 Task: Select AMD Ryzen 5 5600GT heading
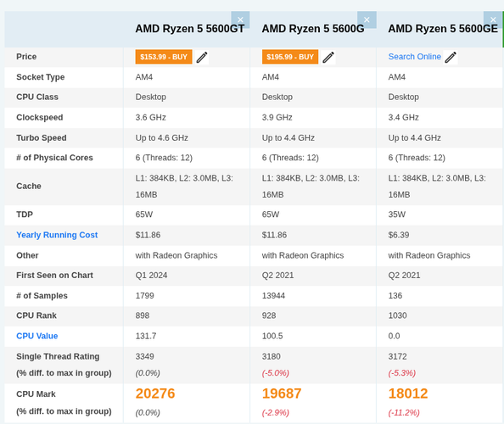click(190, 29)
